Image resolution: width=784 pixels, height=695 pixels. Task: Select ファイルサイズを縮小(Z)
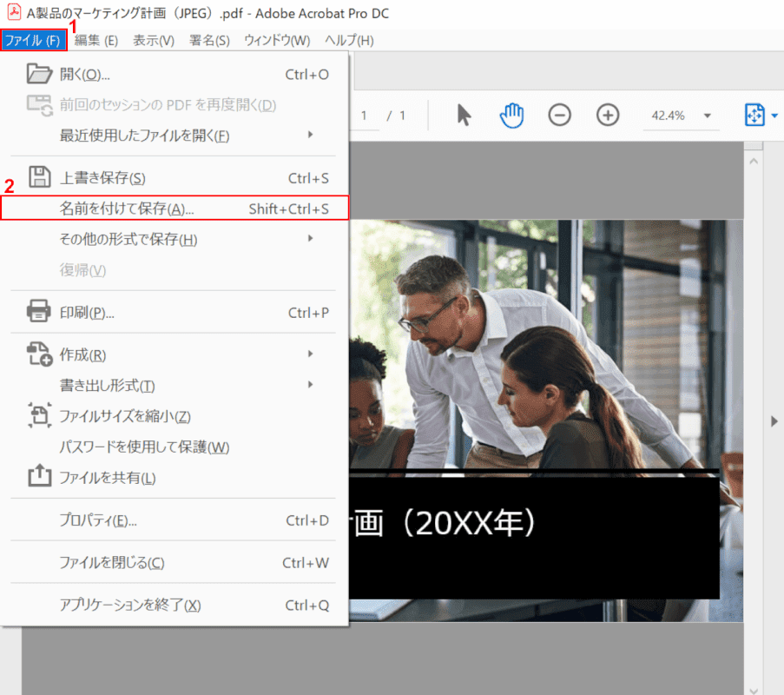point(175,416)
